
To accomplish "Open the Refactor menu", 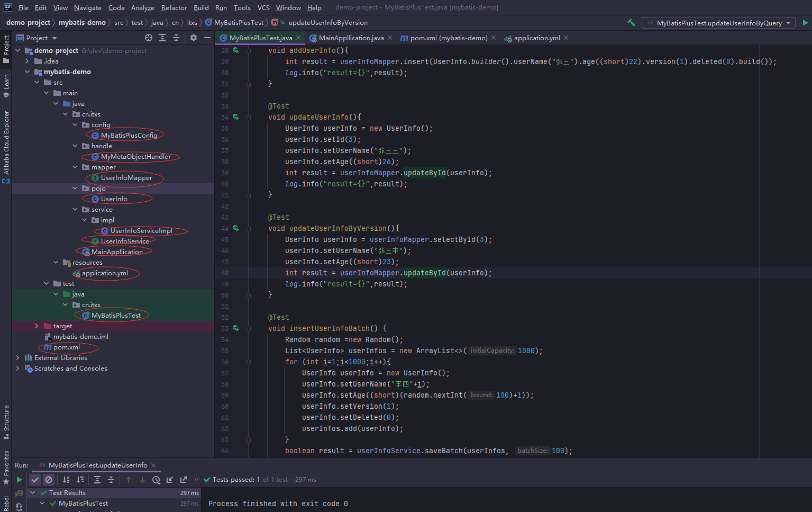I will [x=174, y=7].
